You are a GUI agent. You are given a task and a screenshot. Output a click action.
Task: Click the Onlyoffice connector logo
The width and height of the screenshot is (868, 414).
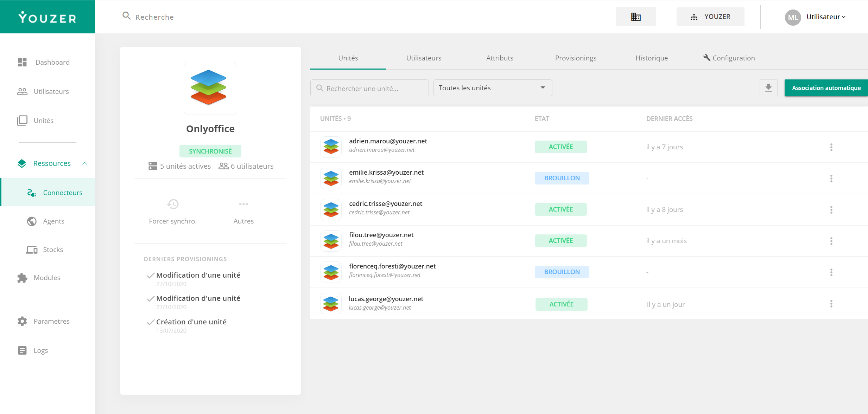pyautogui.click(x=210, y=88)
